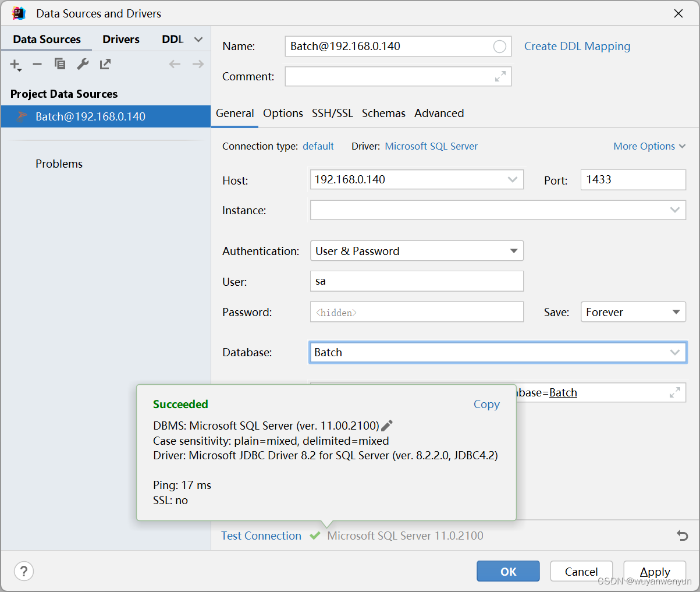700x592 pixels.
Task: Open Authentication User & Password dropdown
Action: [x=417, y=251]
